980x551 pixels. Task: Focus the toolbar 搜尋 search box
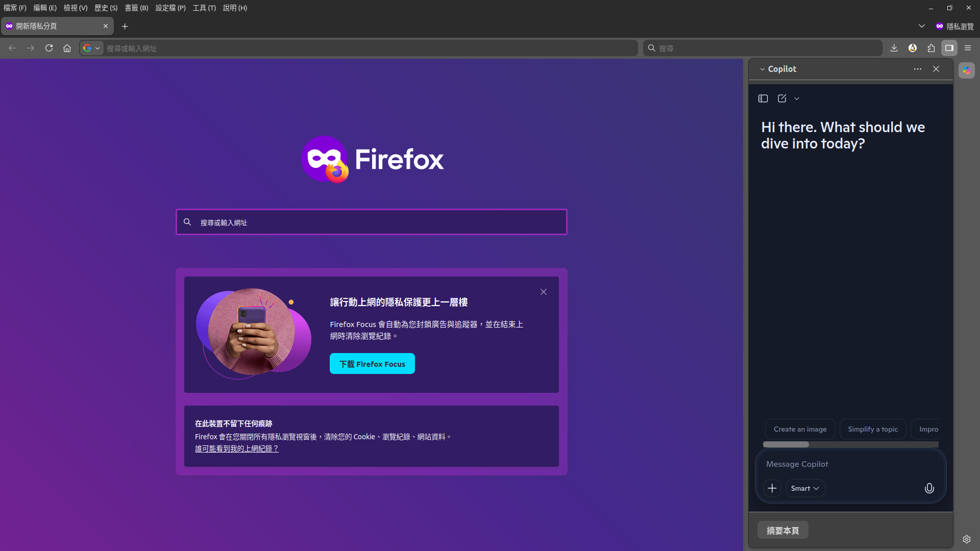tap(763, 48)
